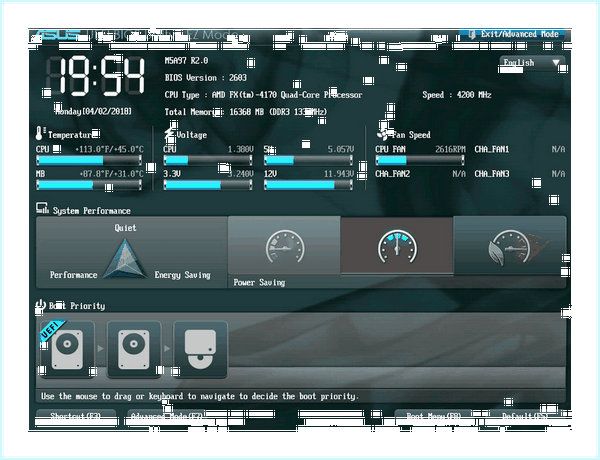Click the M5A97 R2.0 model text
600x460 pixels.
click(186, 60)
